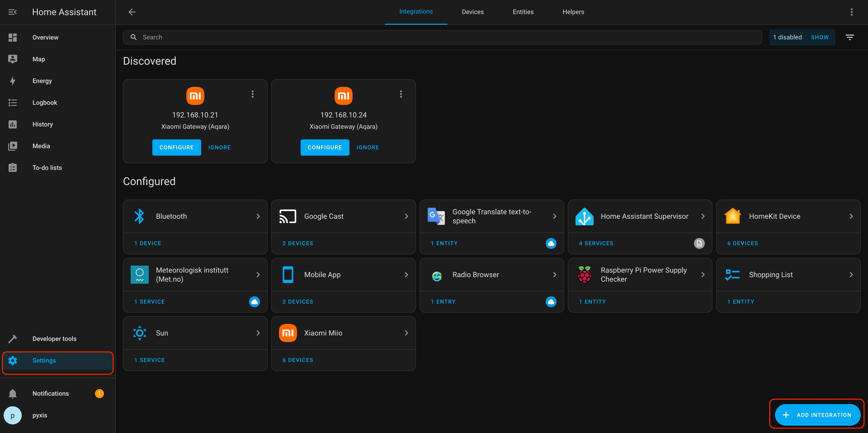The height and width of the screenshot is (433, 868).
Task: Click the cloud badge on Radio Browser
Action: coord(551,302)
